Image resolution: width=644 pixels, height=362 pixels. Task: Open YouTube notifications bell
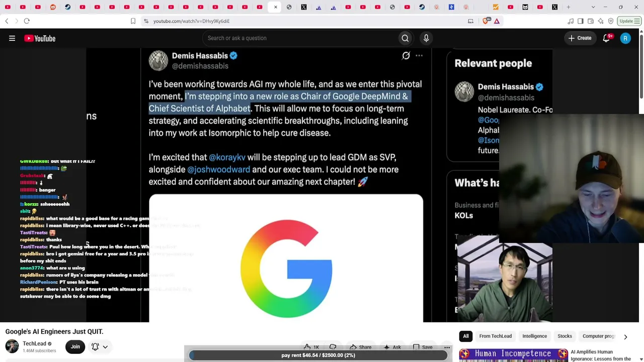[x=607, y=38]
